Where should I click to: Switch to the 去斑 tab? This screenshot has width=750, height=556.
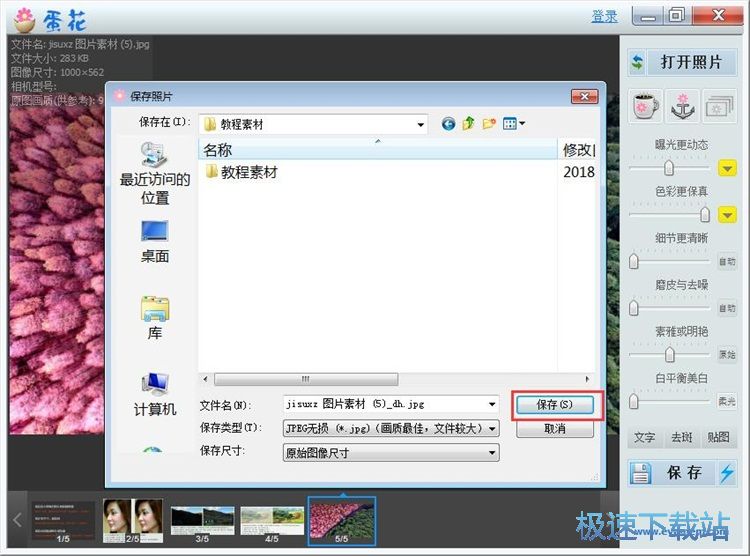[x=681, y=437]
